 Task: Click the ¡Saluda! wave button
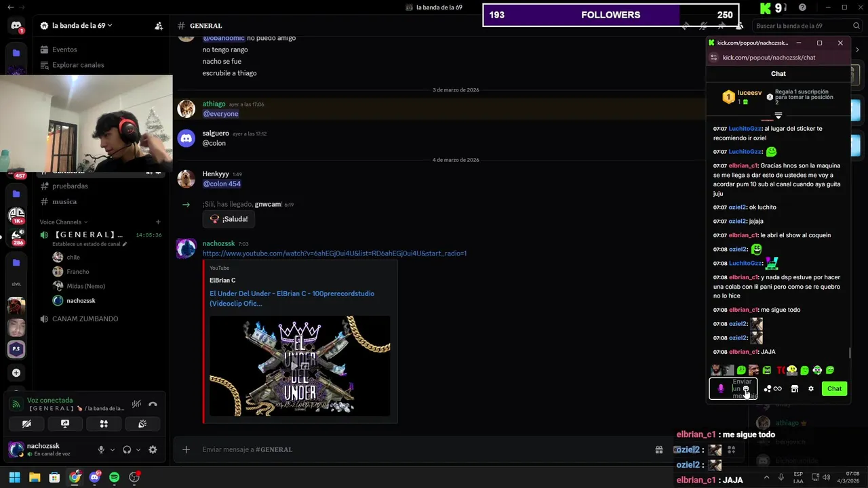[229, 219]
